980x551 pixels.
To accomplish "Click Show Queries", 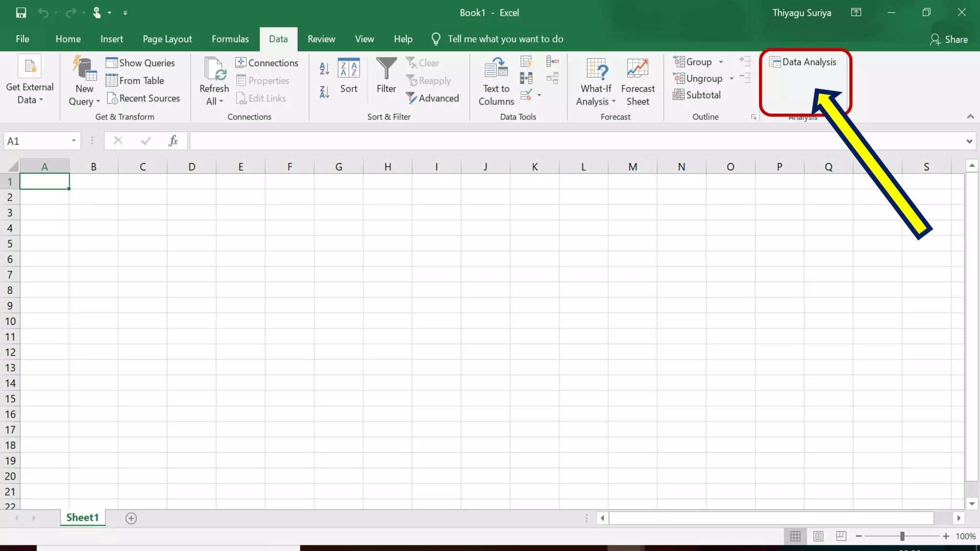I will click(x=140, y=63).
